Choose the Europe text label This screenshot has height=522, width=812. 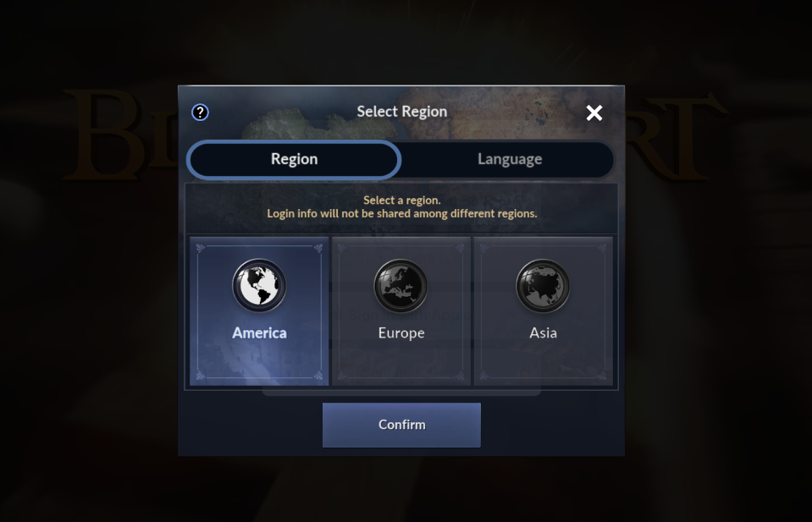(401, 332)
